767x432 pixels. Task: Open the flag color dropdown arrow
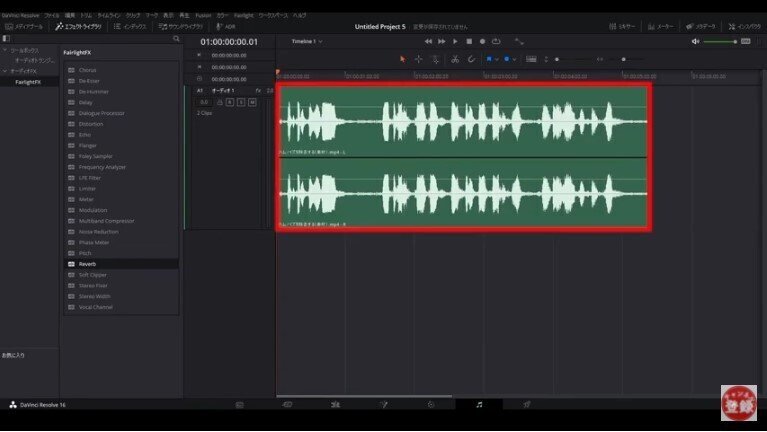496,59
